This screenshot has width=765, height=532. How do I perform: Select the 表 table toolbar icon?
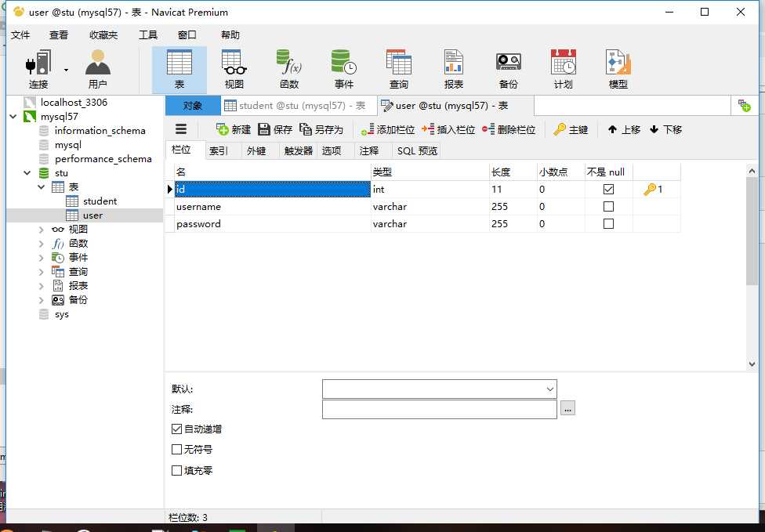click(179, 69)
